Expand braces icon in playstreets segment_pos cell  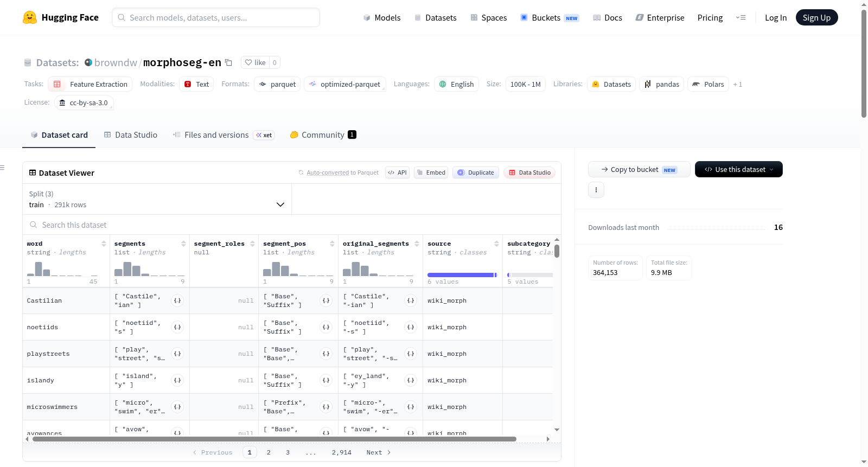[326, 354]
